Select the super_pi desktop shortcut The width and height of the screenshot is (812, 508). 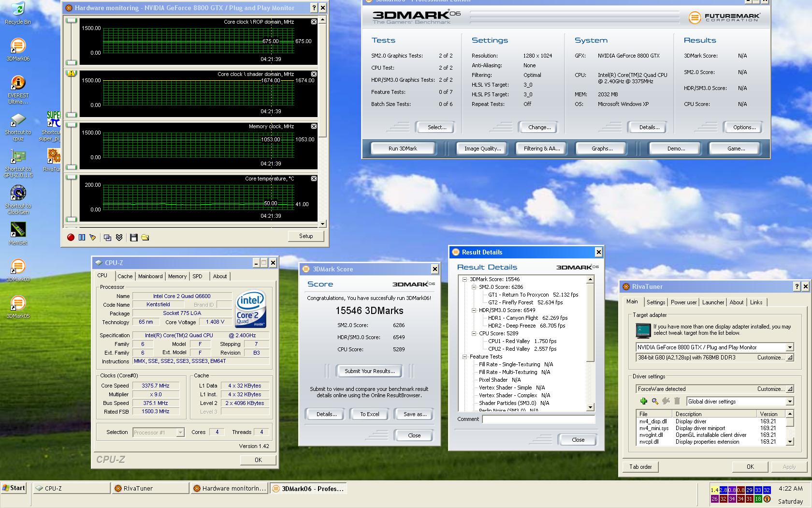pyautogui.click(x=50, y=127)
